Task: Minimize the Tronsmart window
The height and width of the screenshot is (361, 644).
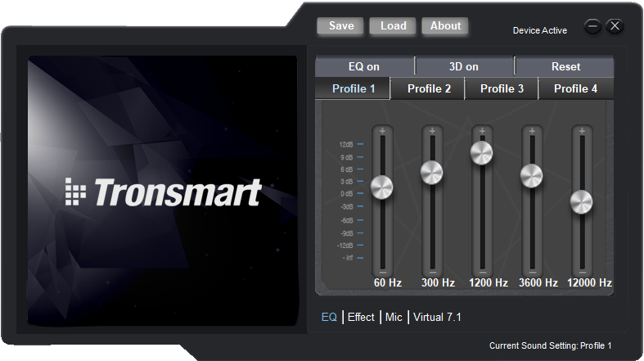Action: pos(593,26)
